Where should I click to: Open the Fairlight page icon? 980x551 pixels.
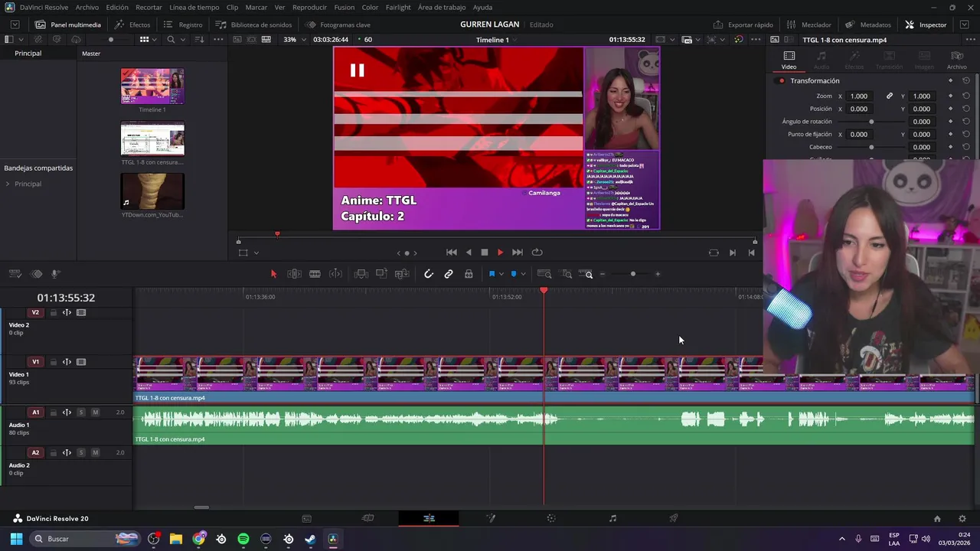pyautogui.click(x=612, y=518)
